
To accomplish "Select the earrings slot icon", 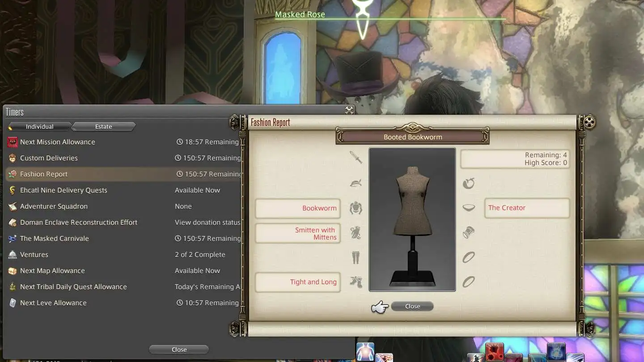I will (468, 183).
